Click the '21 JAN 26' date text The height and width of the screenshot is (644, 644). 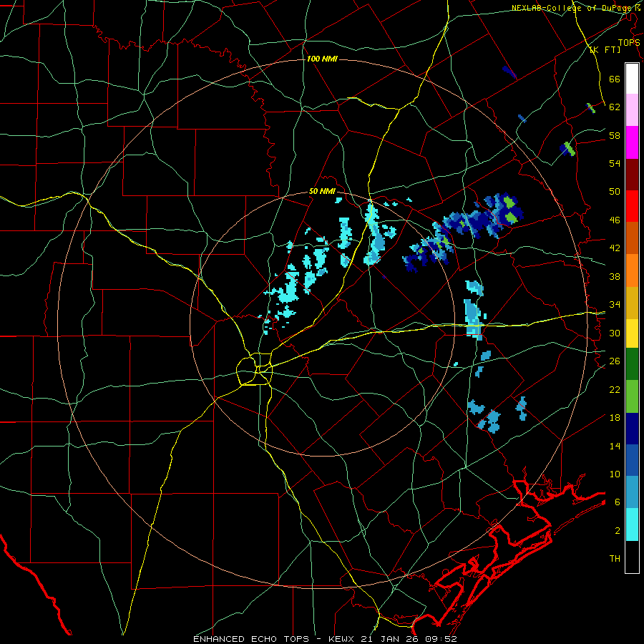[x=389, y=639]
